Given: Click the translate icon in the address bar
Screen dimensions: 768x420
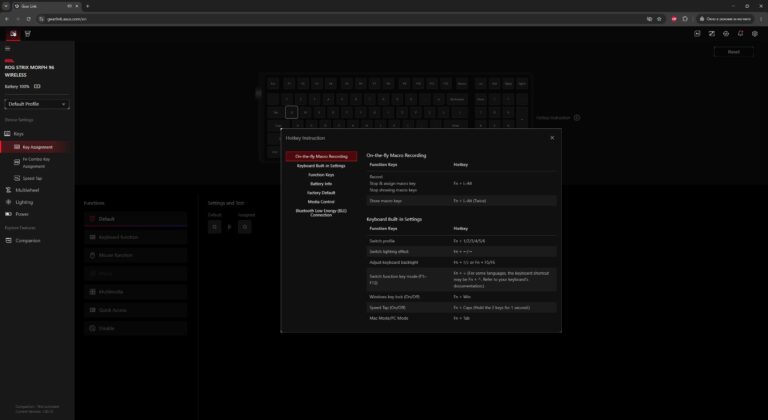Looking at the screenshot, I should (x=649, y=19).
